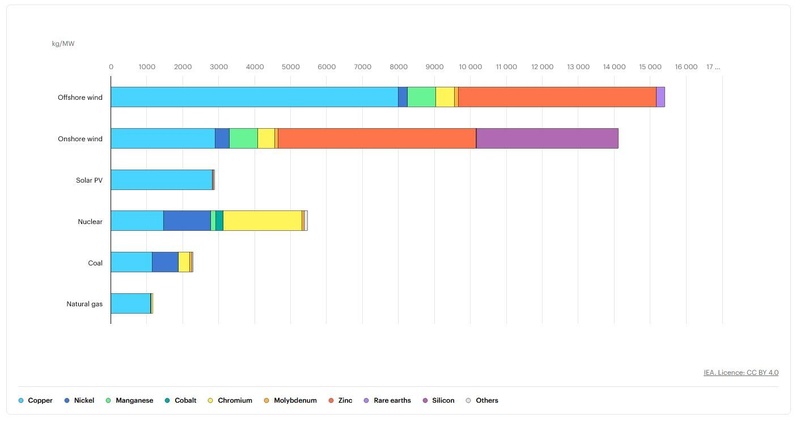800x422 pixels.
Task: Click the Others legend circle marker
Action: tap(468, 400)
